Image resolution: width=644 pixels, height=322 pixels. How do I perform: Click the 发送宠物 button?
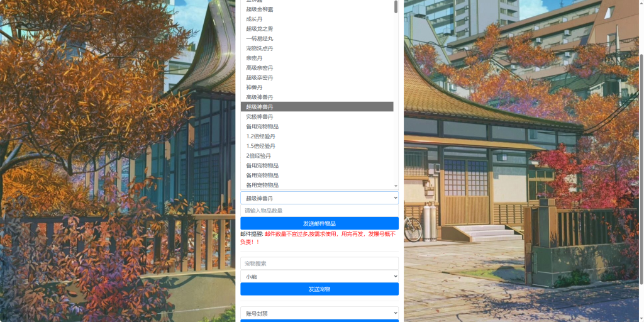point(319,289)
